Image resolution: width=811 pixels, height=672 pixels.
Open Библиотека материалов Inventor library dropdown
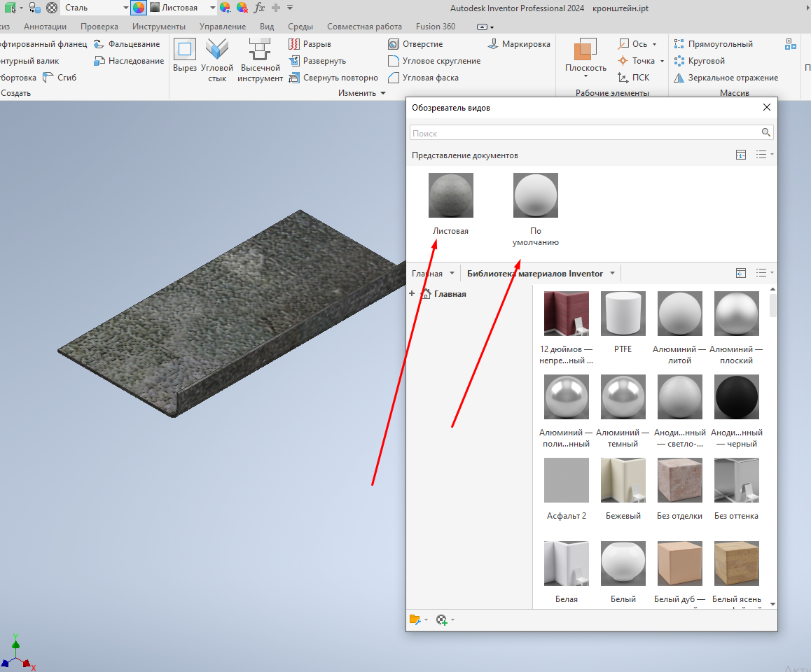pyautogui.click(x=612, y=274)
